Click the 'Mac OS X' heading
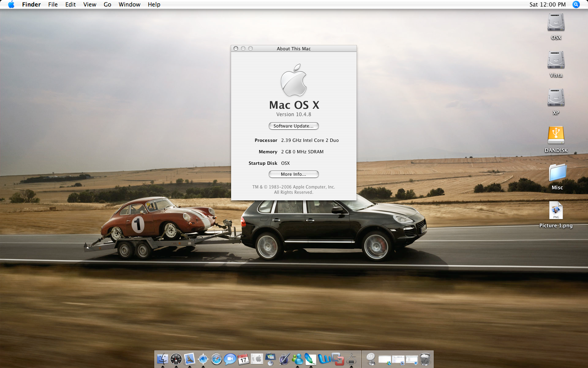Screen dimensions: 588x368 [294, 105]
